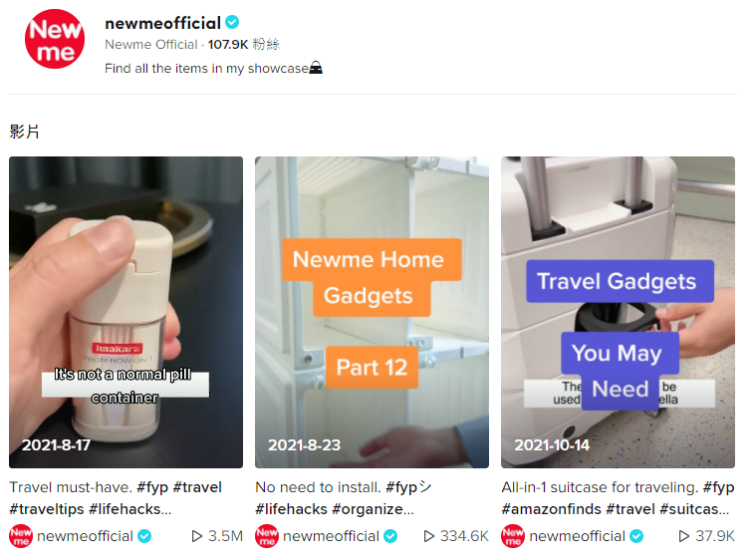Click small Newme avatar under Home Gadgets video

tap(267, 536)
